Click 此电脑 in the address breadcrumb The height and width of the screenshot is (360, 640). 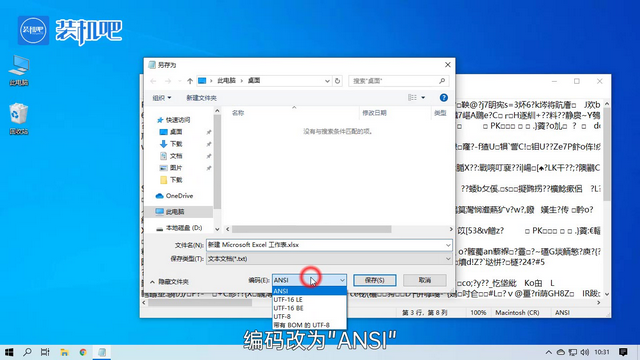[x=227, y=81]
